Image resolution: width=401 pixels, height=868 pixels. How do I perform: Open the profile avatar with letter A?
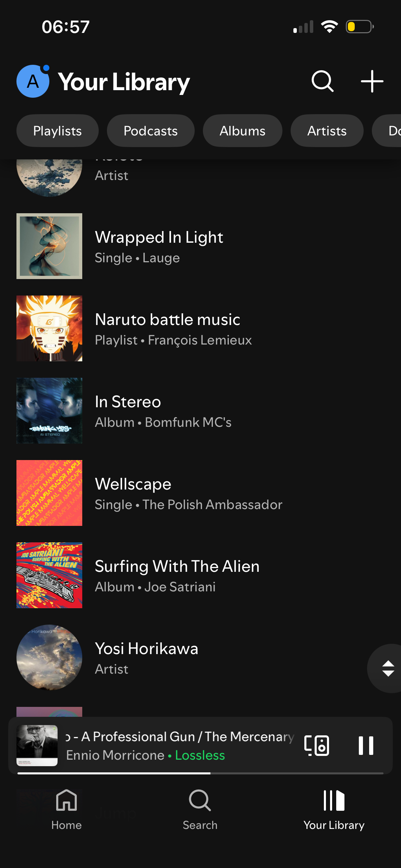click(33, 81)
